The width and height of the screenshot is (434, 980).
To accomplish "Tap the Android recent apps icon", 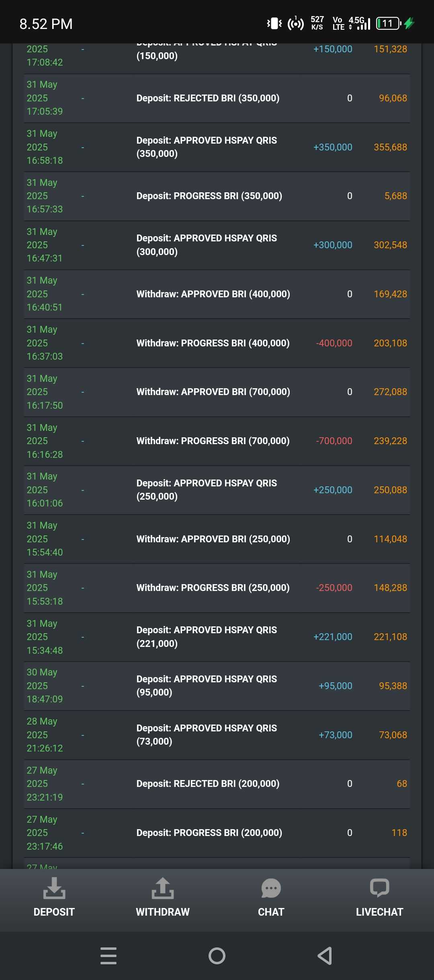I will pyautogui.click(x=108, y=956).
